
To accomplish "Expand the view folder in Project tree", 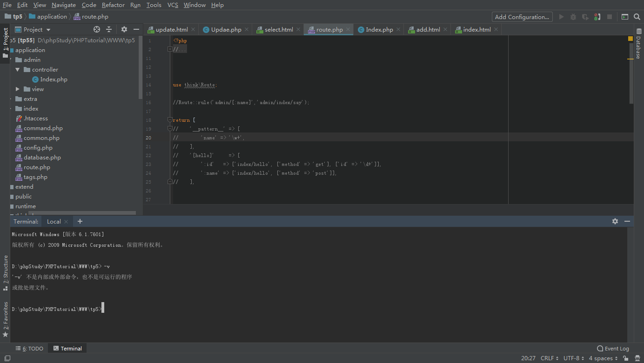I will [19, 89].
